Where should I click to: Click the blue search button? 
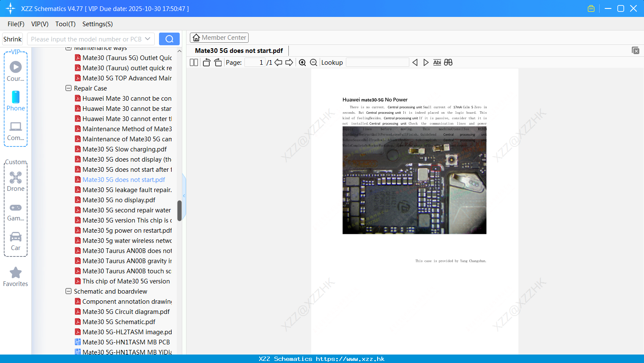point(169,39)
